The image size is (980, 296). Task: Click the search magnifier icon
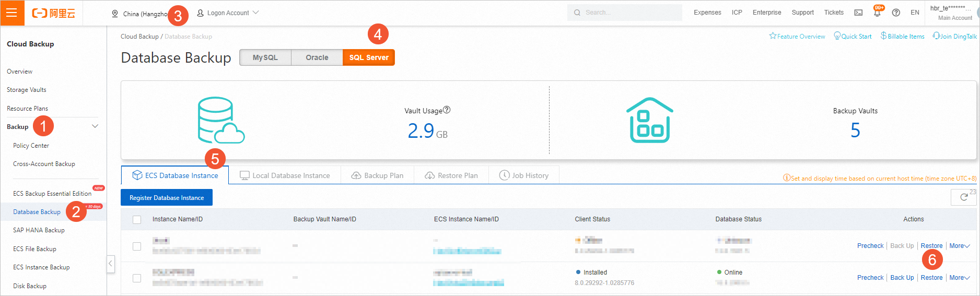pos(577,13)
